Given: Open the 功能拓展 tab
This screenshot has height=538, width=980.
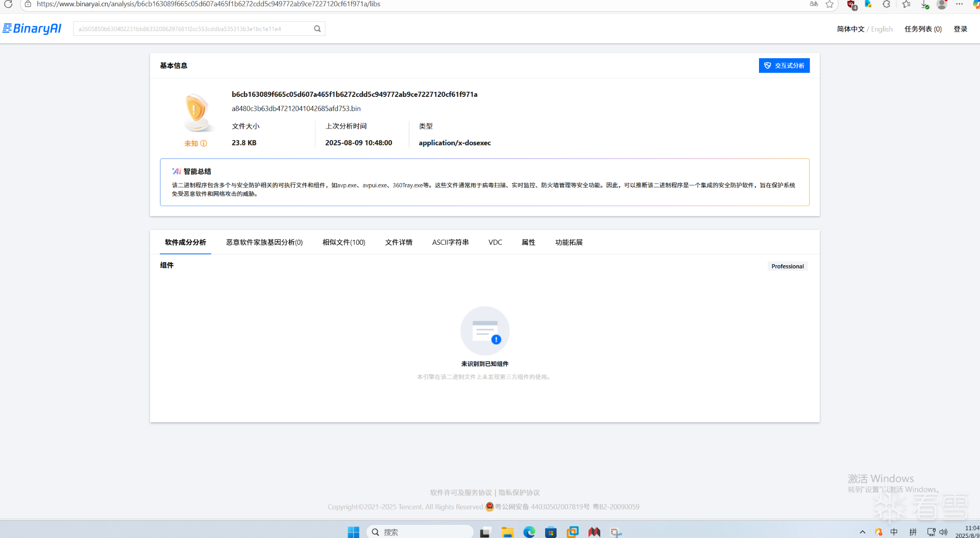Looking at the screenshot, I should [x=569, y=242].
